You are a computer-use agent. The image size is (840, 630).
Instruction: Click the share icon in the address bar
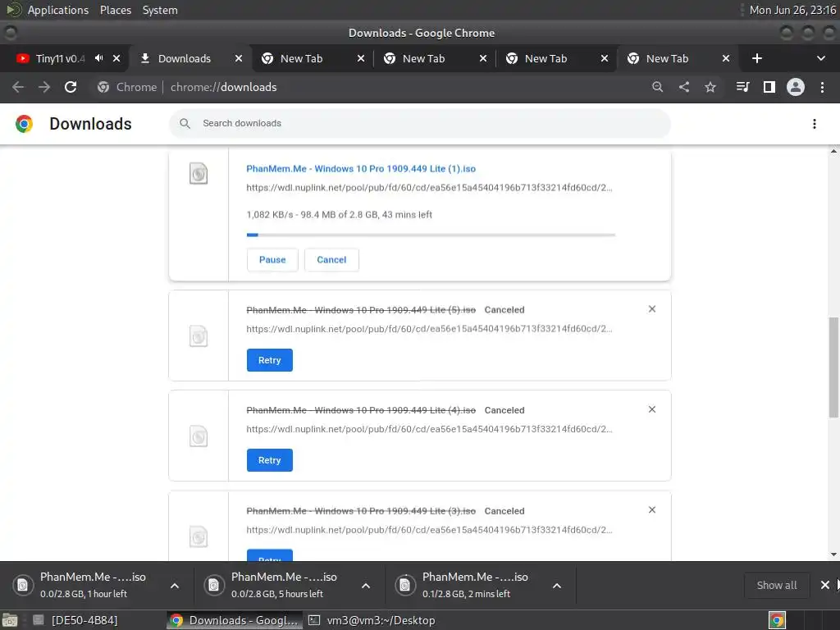(684, 87)
